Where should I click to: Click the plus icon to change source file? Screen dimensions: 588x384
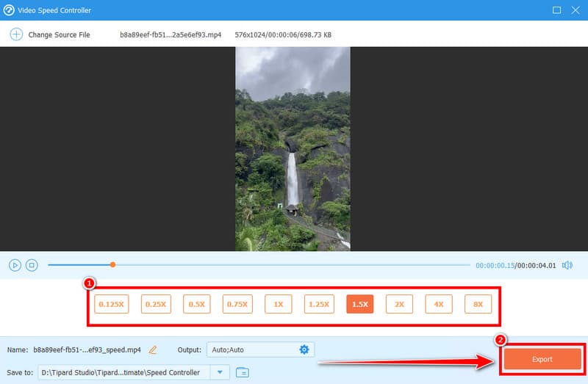click(16, 35)
